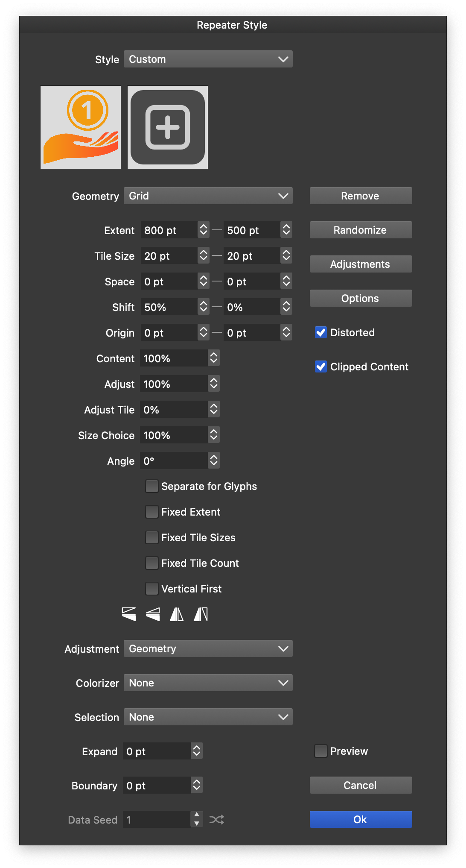Click the Expand value input field
The height and width of the screenshot is (868, 466).
pos(157,751)
